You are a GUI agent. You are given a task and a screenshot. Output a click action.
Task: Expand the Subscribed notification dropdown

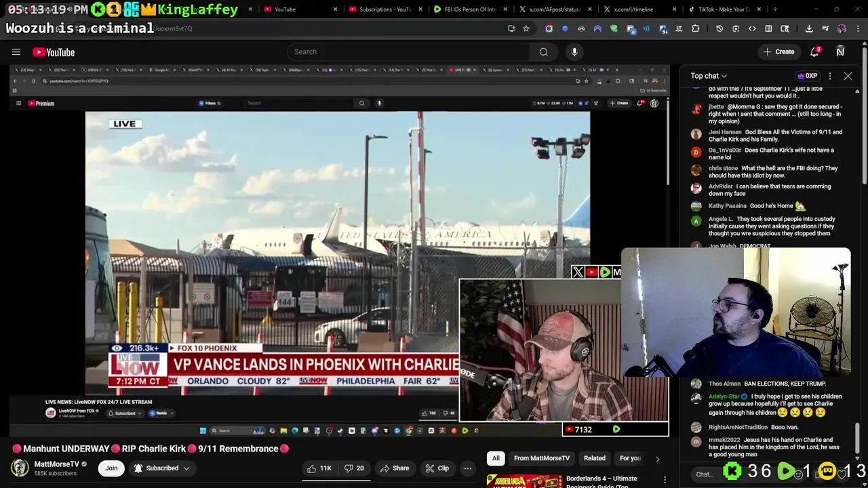pyautogui.click(x=162, y=468)
